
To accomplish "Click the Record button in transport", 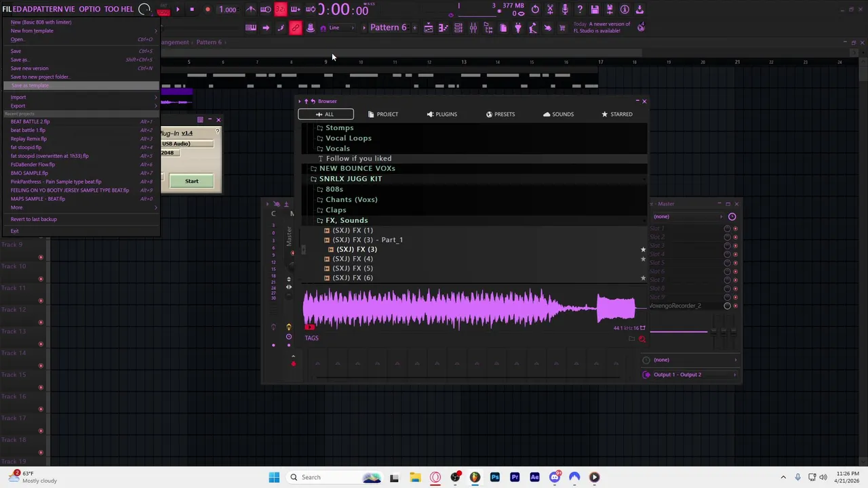I will click(x=207, y=9).
